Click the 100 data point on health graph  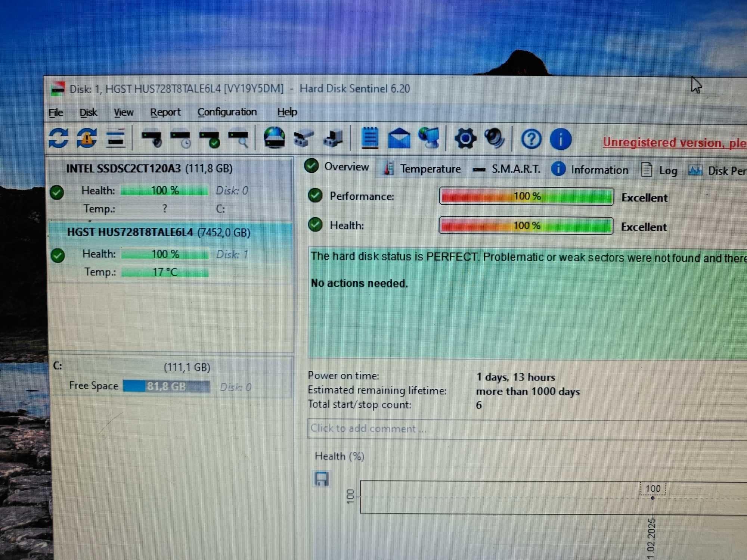click(x=653, y=498)
